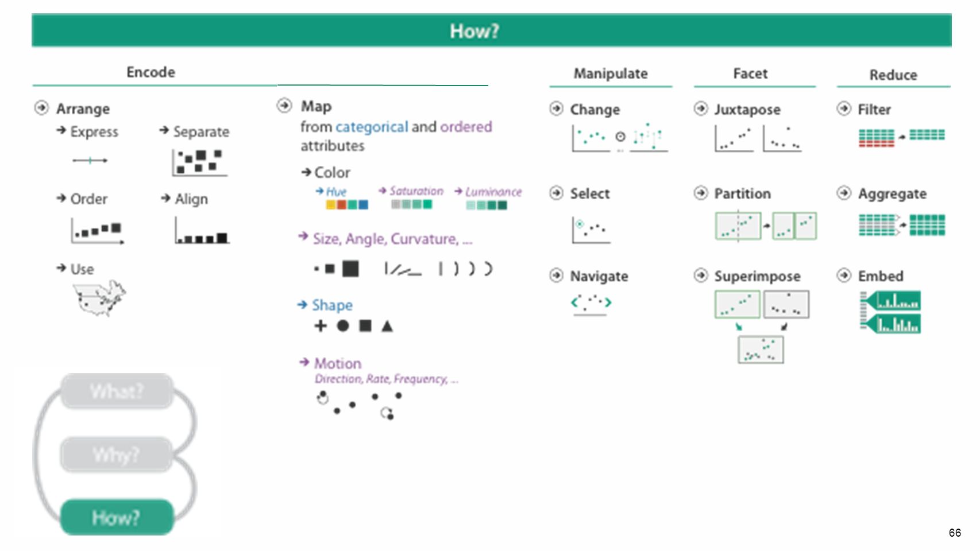
Task: Click the Superimpose merged scatterplot icon
Action: pos(761,350)
